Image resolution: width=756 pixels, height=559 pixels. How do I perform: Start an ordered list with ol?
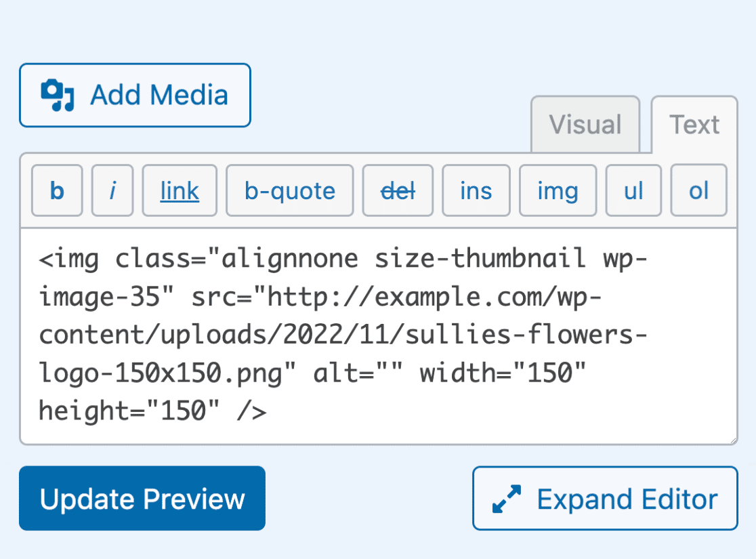click(x=698, y=191)
